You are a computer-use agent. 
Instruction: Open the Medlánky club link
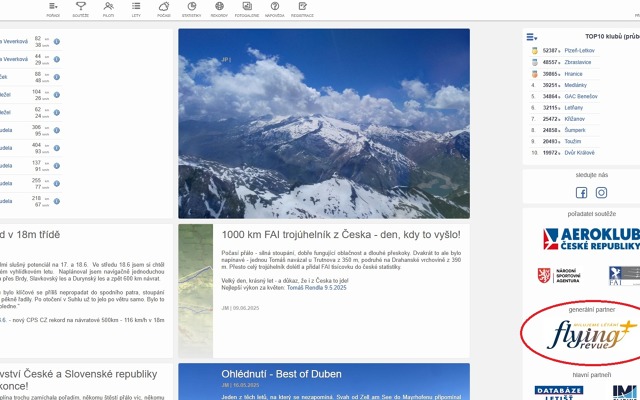[x=576, y=85]
